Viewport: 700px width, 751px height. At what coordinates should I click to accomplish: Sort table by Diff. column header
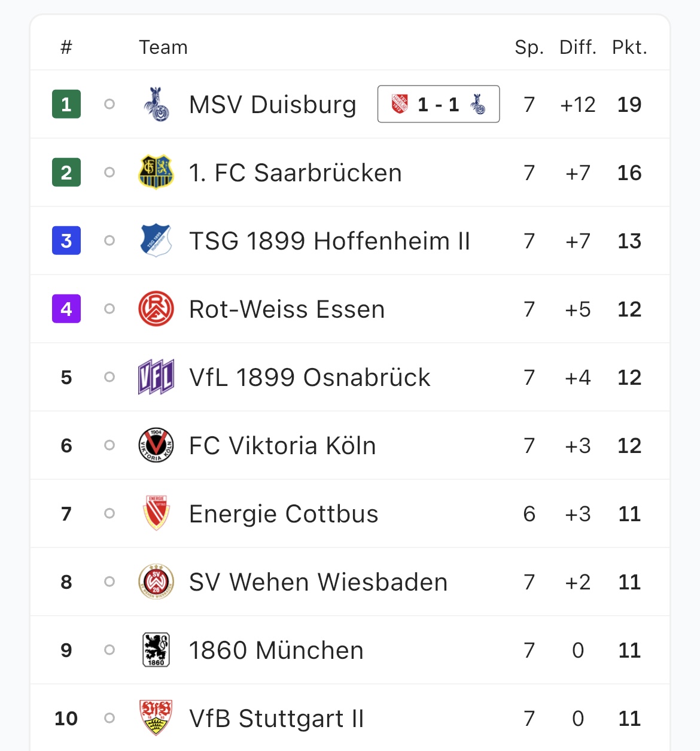[578, 47]
